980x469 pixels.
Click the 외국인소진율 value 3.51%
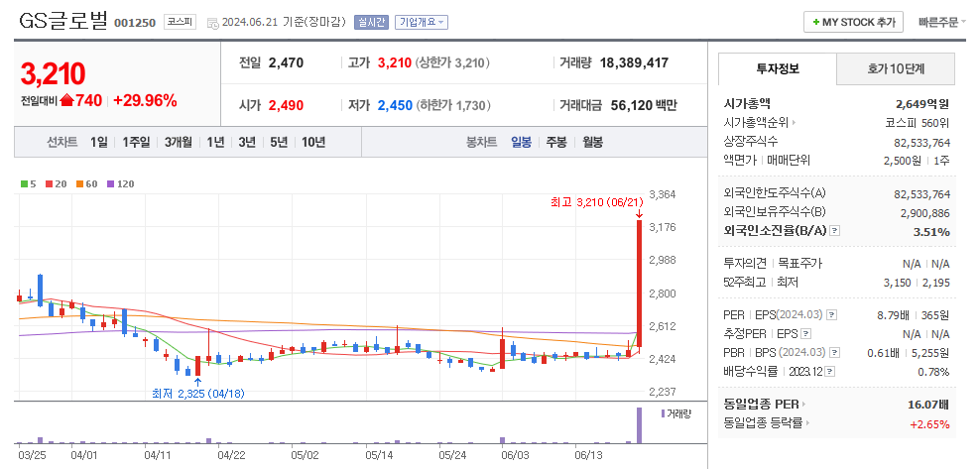(933, 232)
